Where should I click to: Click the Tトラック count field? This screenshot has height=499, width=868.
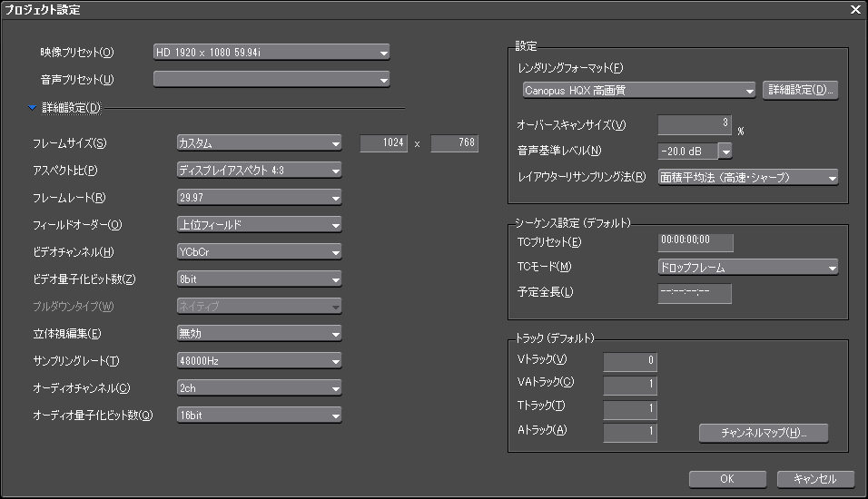(630, 409)
